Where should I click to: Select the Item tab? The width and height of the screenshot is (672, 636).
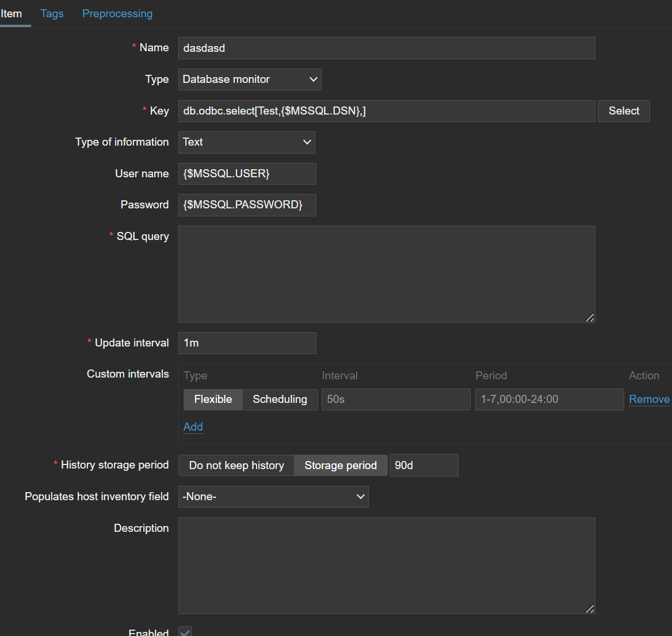[x=12, y=13]
